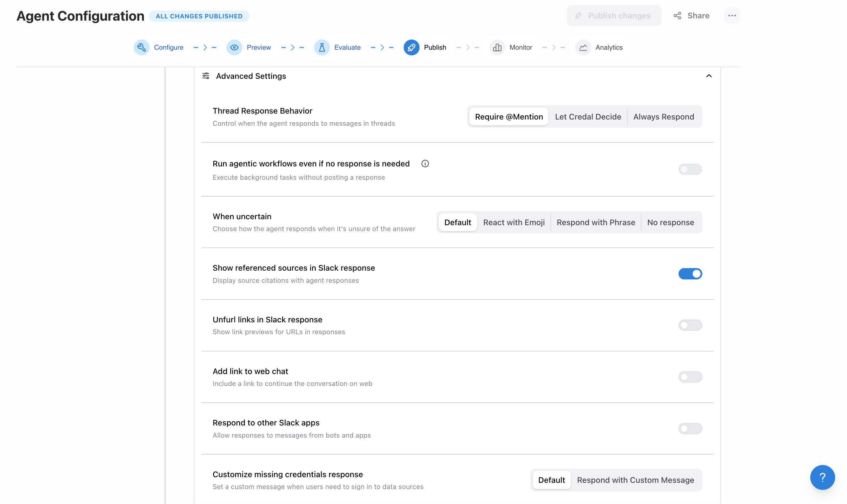This screenshot has width=847, height=504.
Task: Click the Share button
Action: click(x=692, y=16)
